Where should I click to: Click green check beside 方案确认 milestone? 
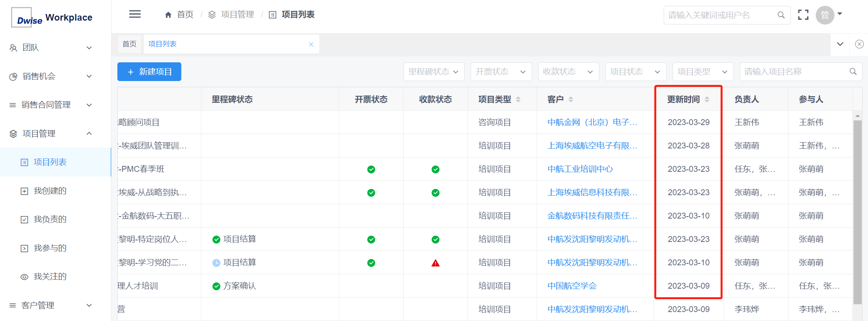[x=216, y=286]
